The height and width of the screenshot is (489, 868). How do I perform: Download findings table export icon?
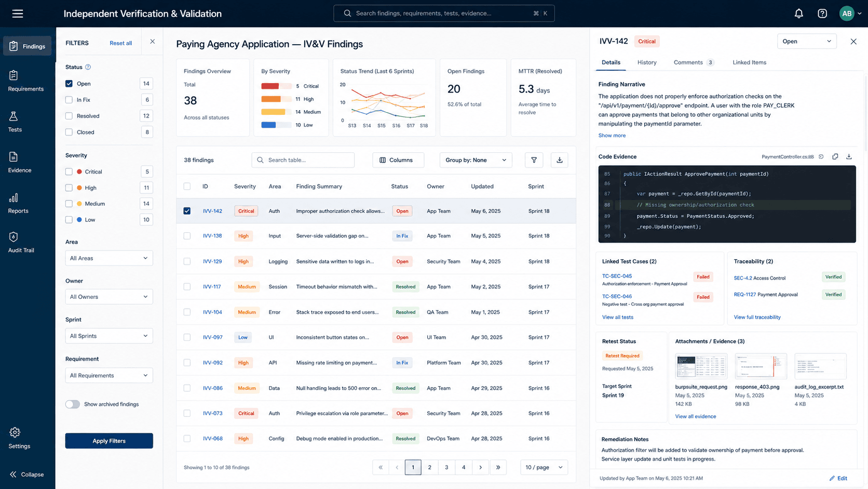point(559,160)
